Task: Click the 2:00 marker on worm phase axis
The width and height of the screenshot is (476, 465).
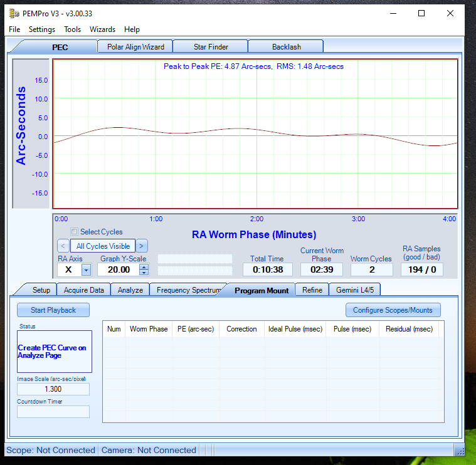Action: coord(257,219)
